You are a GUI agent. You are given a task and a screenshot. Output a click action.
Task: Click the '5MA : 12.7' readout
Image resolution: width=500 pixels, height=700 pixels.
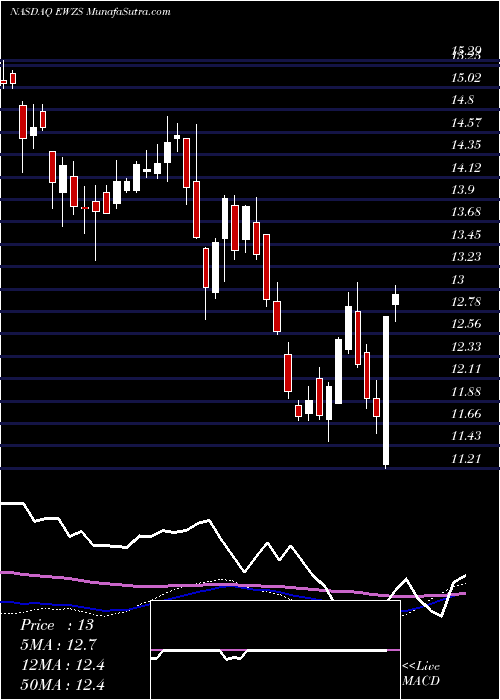click(x=58, y=645)
